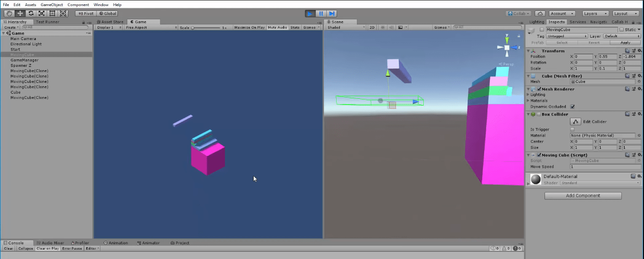Image resolution: width=644 pixels, height=259 pixels.
Task: Open the Layout dropdown
Action: pos(626,14)
